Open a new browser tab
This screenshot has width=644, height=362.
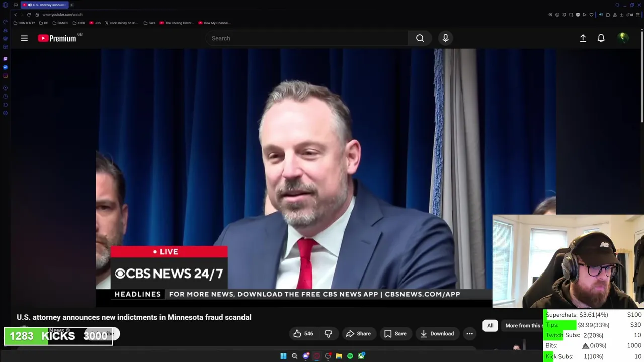click(x=71, y=5)
